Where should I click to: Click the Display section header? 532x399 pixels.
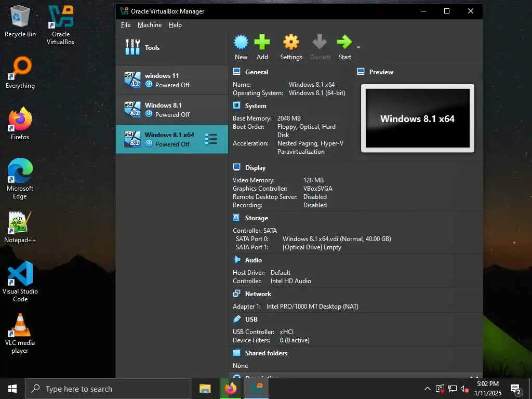255,168
